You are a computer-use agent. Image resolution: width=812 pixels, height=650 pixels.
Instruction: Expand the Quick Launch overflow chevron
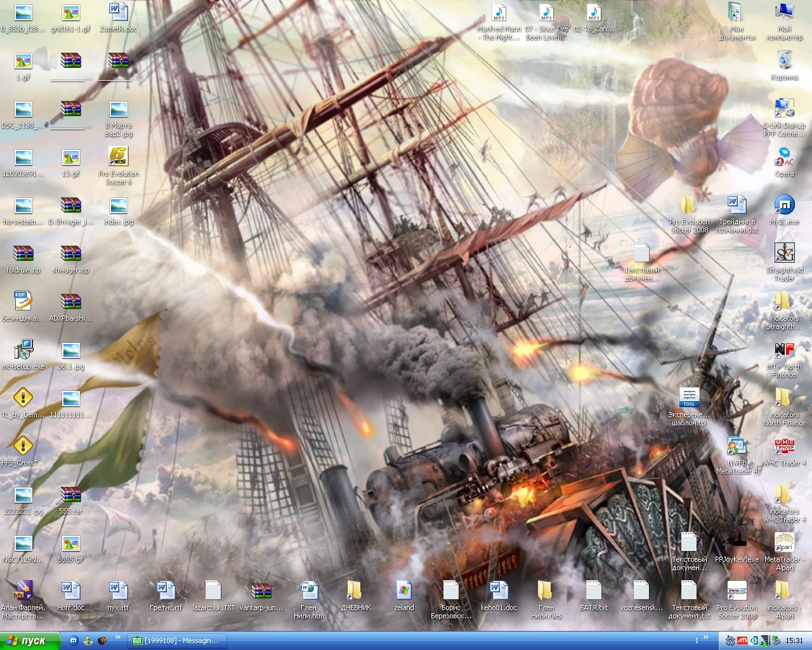point(117,639)
